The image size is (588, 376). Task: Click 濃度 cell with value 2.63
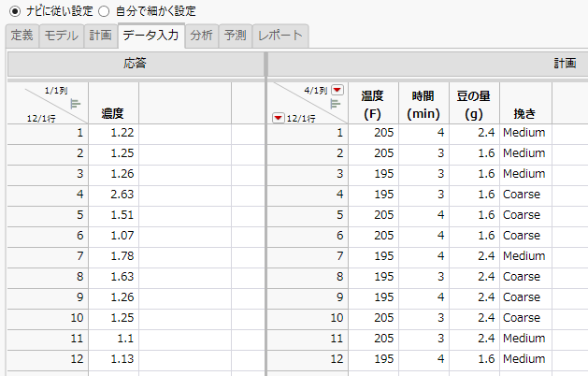[x=113, y=195]
